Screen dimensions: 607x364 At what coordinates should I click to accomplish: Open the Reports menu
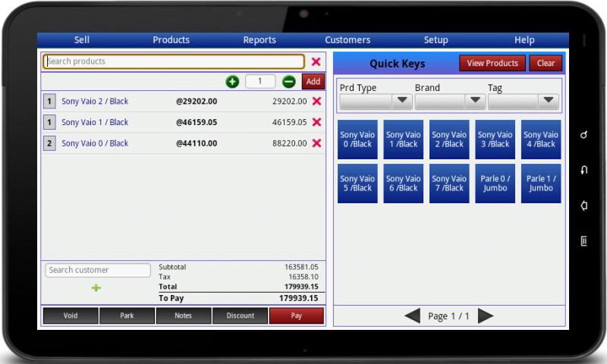tap(259, 40)
